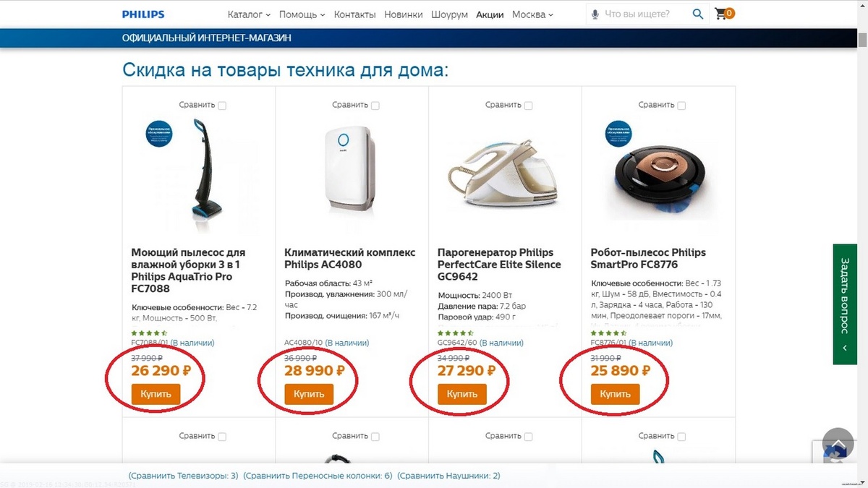Click the premium service badge on the AquaTrio vacuum
The height and width of the screenshot is (488, 868).
[x=158, y=134]
